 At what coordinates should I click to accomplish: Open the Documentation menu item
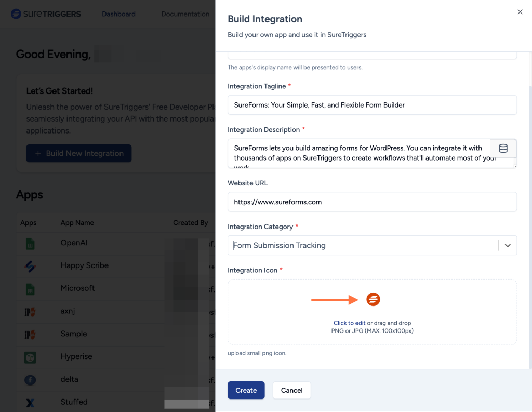point(185,14)
